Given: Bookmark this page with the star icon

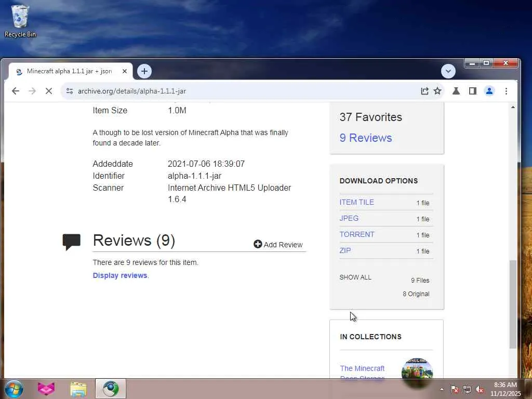Looking at the screenshot, I should pos(437,91).
